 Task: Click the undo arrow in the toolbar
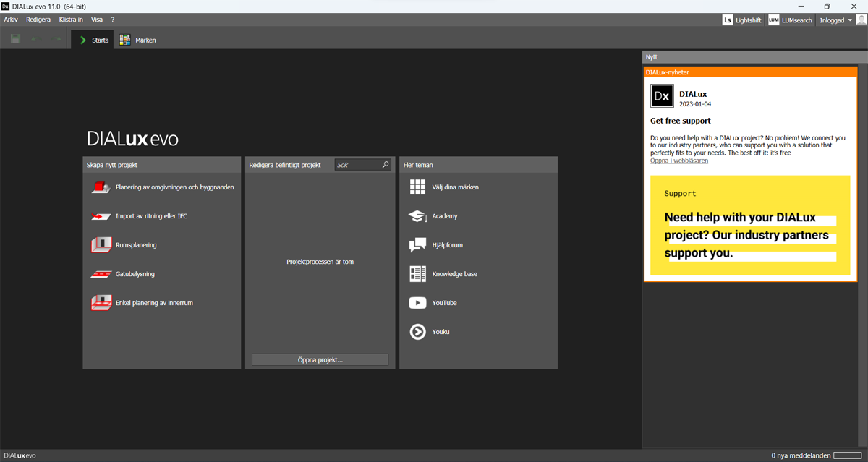(36, 40)
